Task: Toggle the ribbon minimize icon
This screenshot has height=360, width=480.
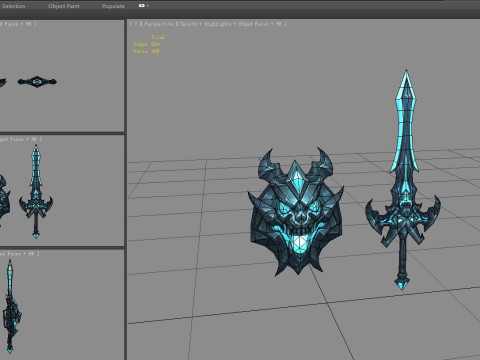Action: [141, 6]
